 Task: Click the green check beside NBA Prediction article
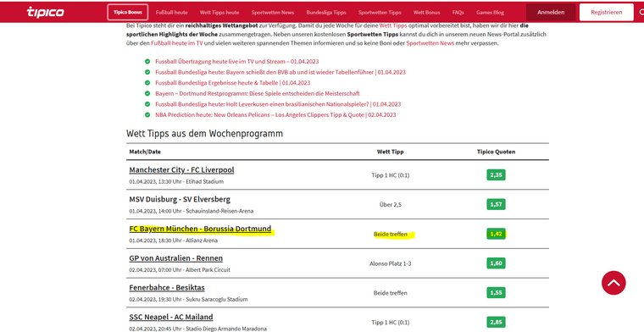pos(147,115)
